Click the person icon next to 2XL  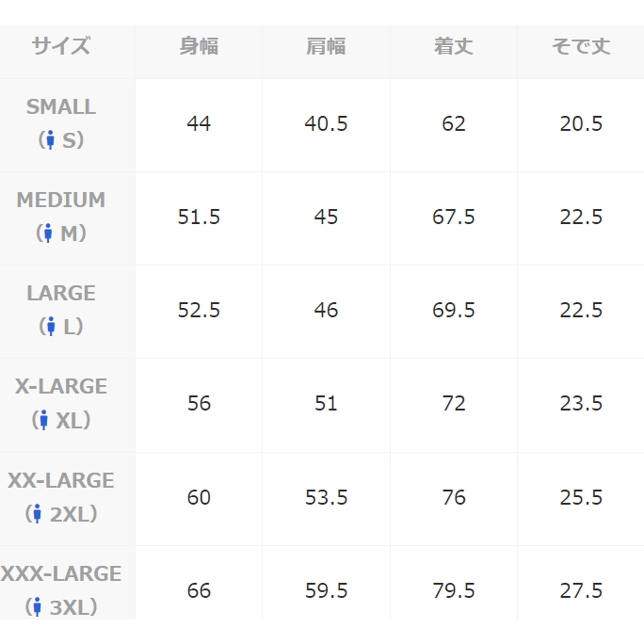[x=37, y=514]
